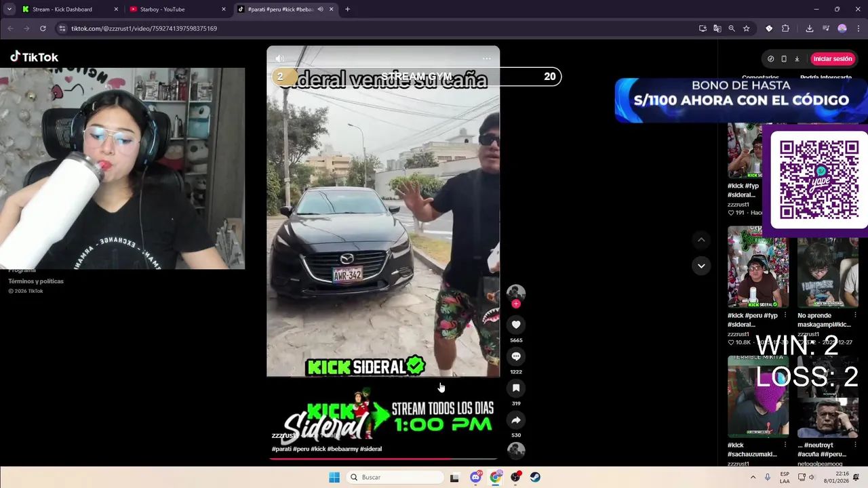Open TikTok coins icon in top pill

coord(771,59)
